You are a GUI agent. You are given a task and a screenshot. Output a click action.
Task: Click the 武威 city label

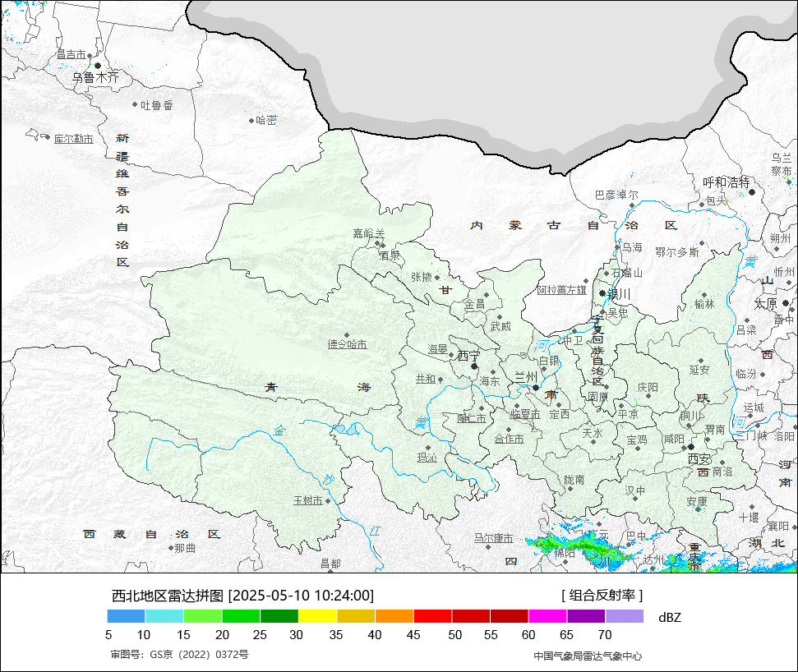tap(500, 326)
